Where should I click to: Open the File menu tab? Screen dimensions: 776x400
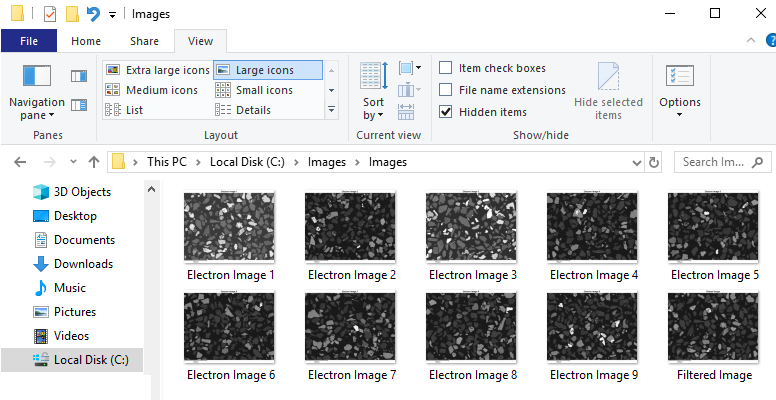pyautogui.click(x=29, y=41)
